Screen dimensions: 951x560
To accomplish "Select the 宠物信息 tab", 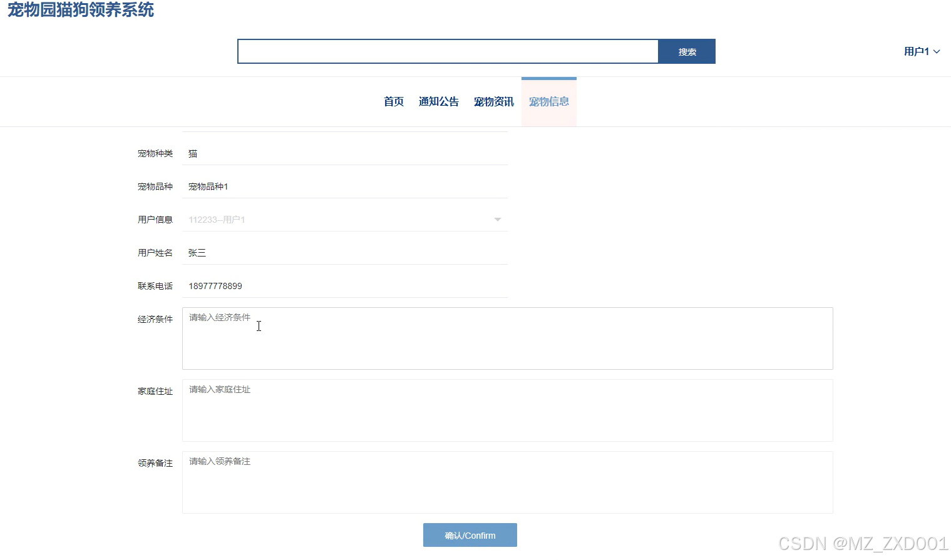I will (549, 101).
